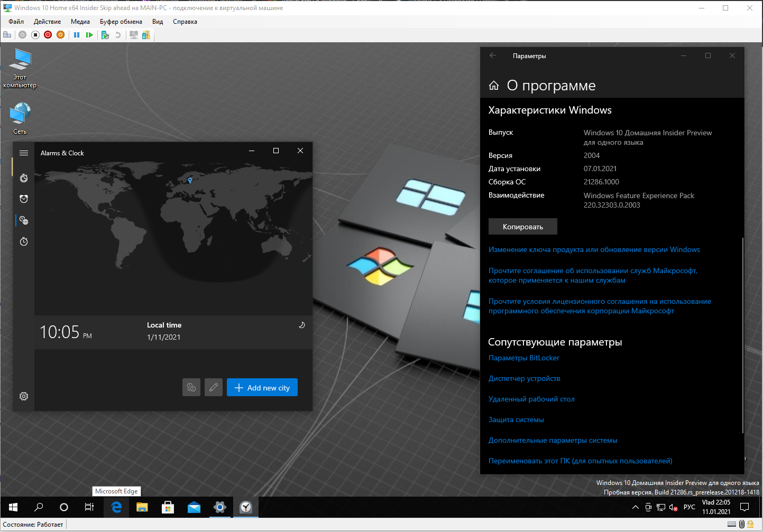The width and height of the screenshot is (763, 532).
Task: Click the Ctrl+Alt+Del toolbar icon
Action: [7, 35]
